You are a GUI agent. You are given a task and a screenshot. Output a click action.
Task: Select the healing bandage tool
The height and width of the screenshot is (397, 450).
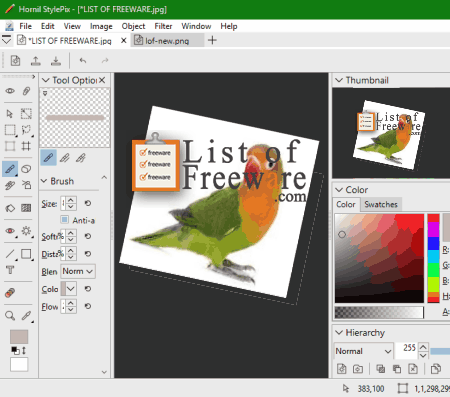coord(10,293)
